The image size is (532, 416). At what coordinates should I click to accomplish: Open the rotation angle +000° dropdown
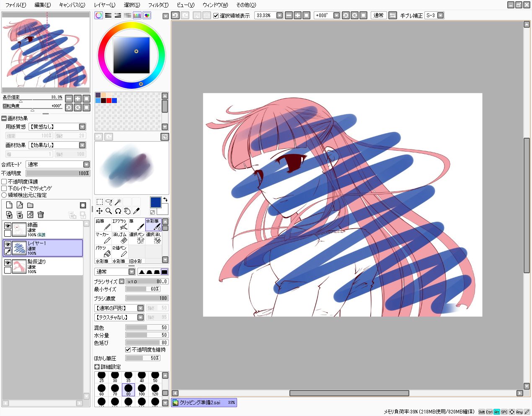point(336,16)
